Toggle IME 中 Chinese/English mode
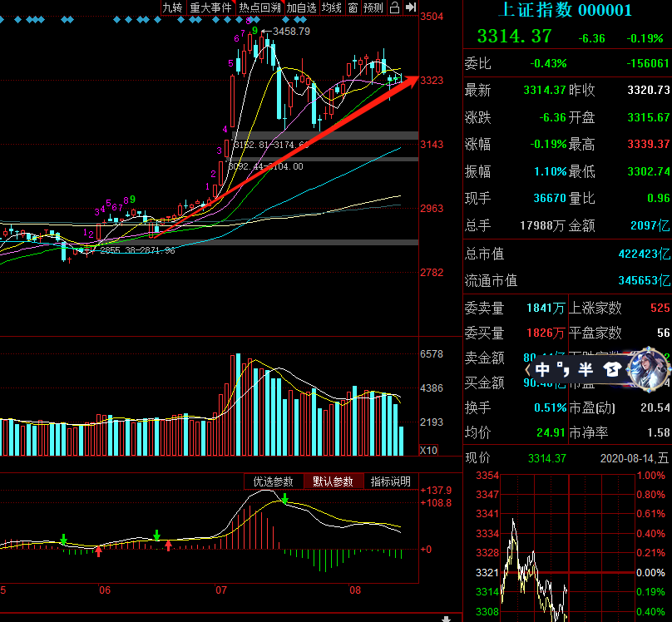The image size is (672, 622). (x=542, y=369)
